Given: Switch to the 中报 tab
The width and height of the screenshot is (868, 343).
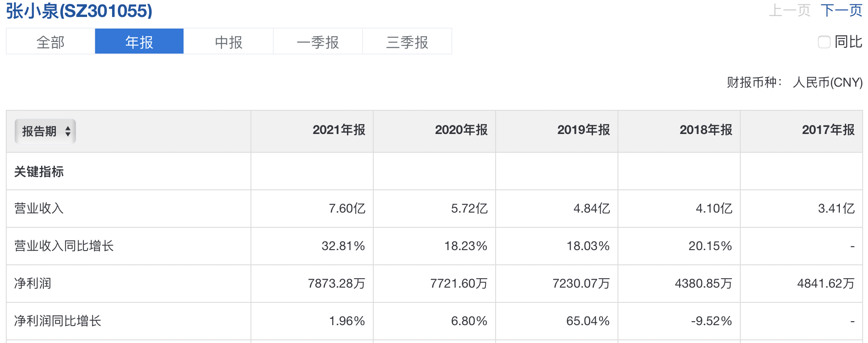Looking at the screenshot, I should tap(229, 42).
